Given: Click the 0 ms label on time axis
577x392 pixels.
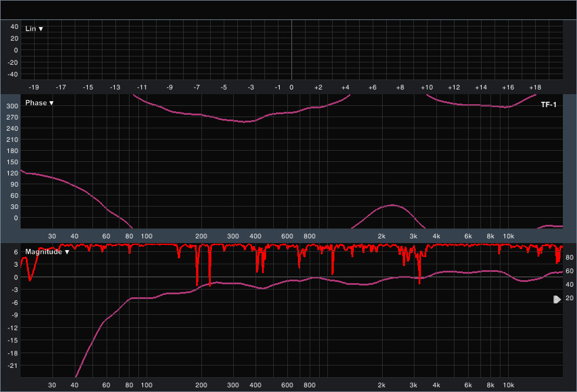Looking at the screenshot, I should (291, 88).
